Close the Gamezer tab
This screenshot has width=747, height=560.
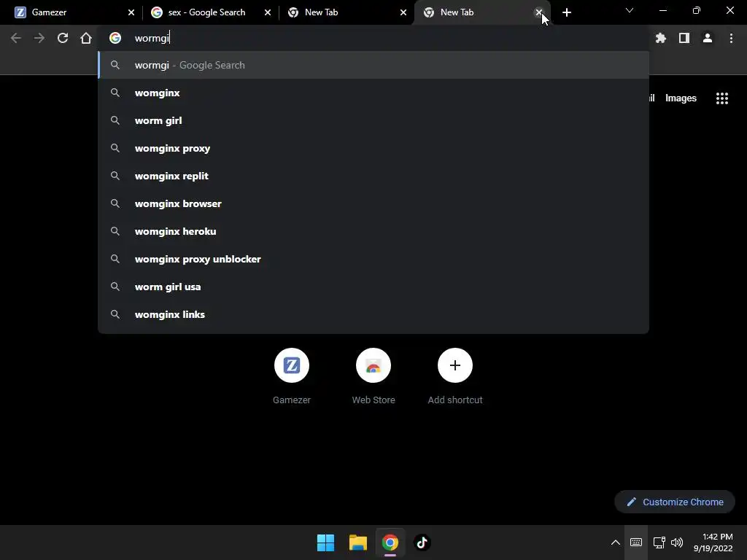pyautogui.click(x=131, y=12)
